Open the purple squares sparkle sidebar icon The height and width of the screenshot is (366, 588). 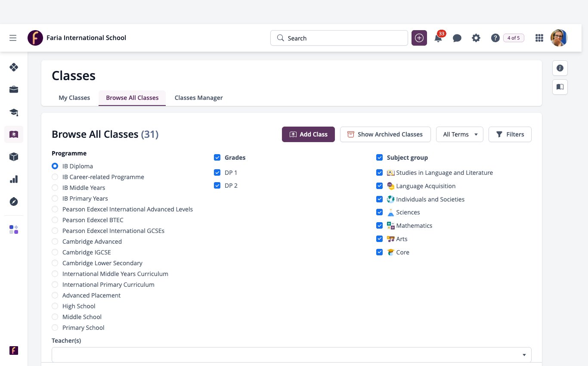pos(14,230)
